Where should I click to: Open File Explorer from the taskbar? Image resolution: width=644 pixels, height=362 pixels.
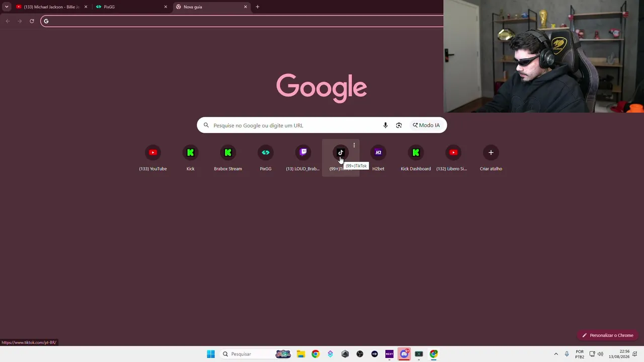301,354
